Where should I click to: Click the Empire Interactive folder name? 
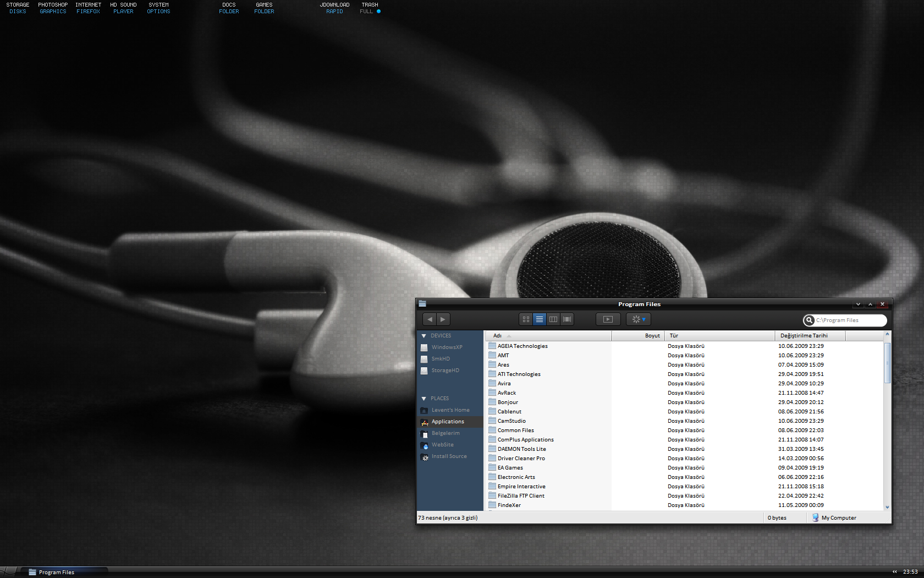tap(521, 487)
